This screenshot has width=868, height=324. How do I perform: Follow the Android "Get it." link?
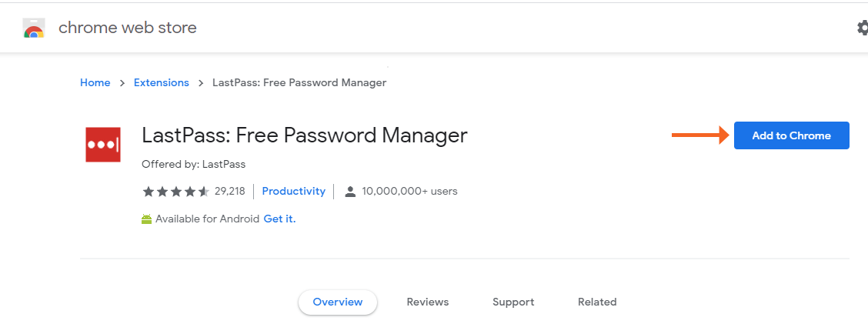pyautogui.click(x=279, y=219)
